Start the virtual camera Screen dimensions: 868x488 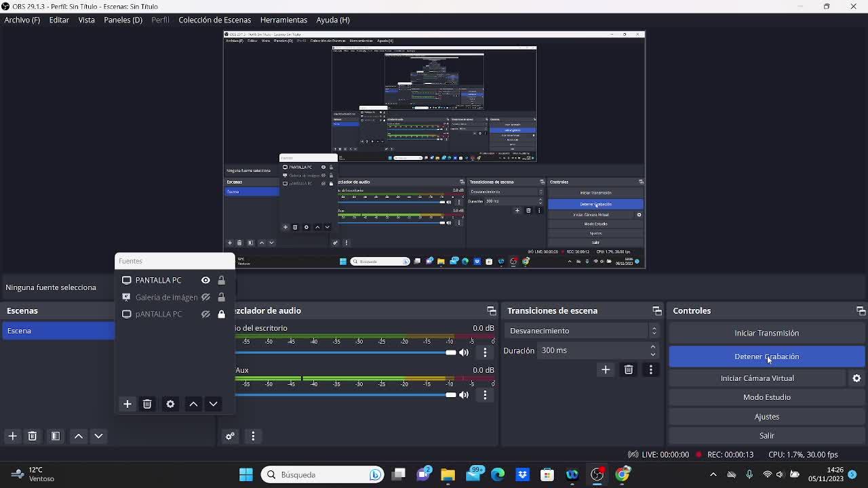click(x=757, y=378)
